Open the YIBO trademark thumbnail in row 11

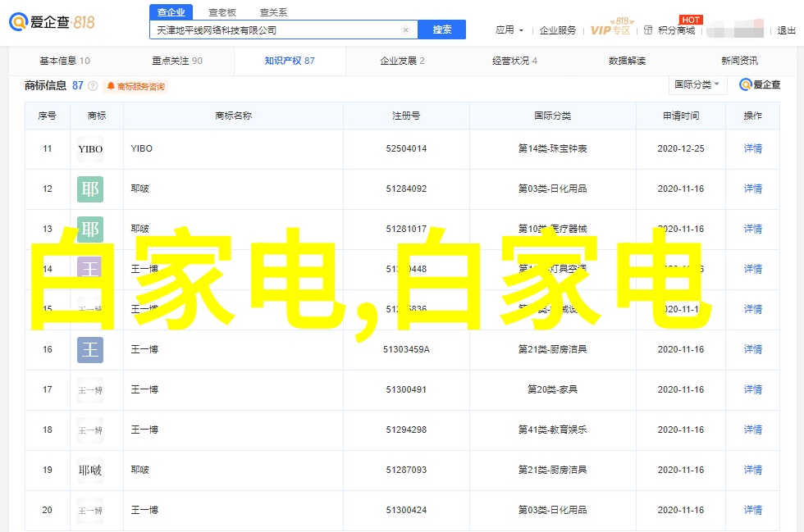click(x=90, y=149)
